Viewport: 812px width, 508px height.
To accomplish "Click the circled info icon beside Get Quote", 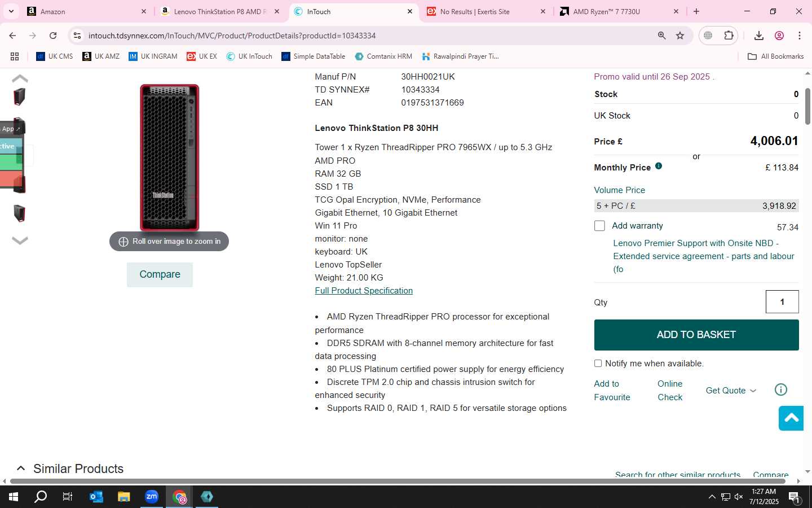I will pos(781,389).
